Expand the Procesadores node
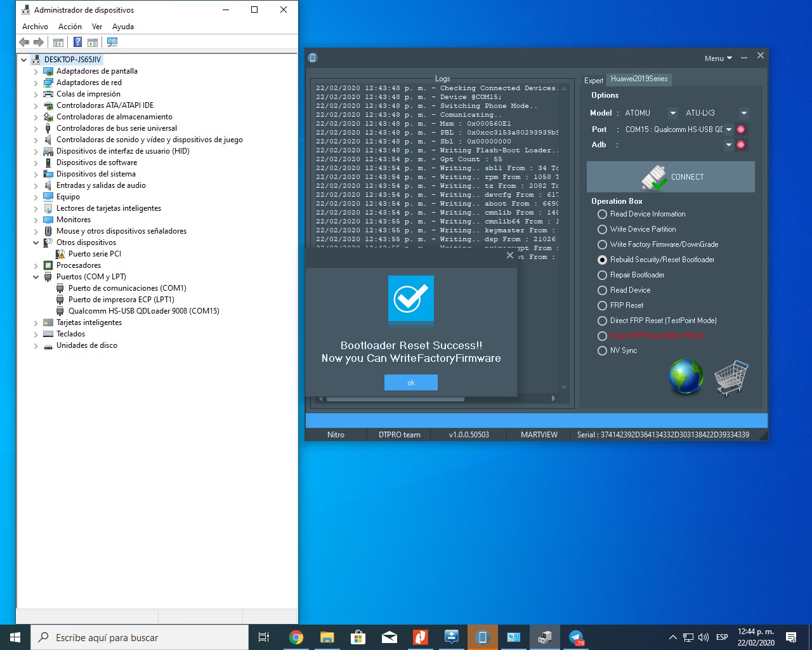The height and width of the screenshot is (650, 812). [36, 265]
